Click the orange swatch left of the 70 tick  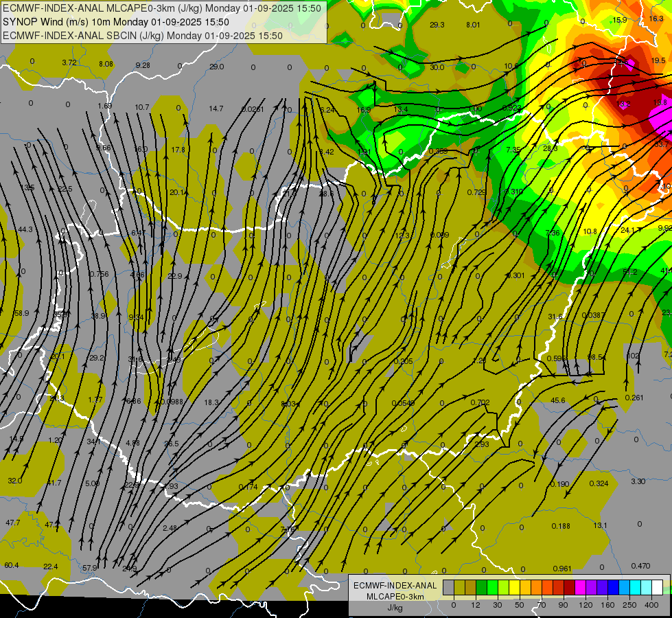[537, 587]
